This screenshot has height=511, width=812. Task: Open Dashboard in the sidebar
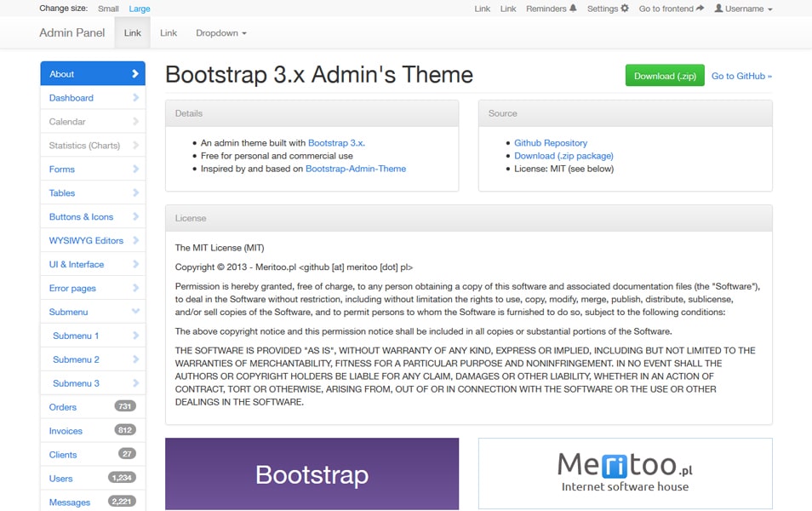coord(93,97)
